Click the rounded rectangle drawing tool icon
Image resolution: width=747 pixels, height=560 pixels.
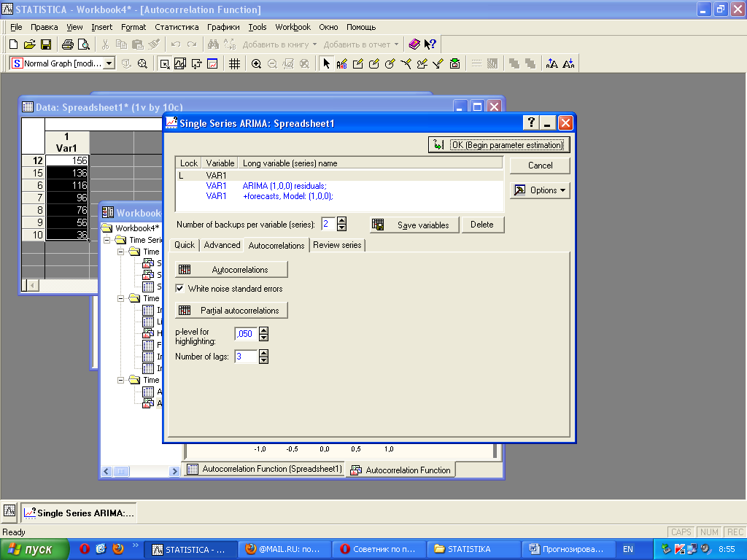(x=374, y=64)
